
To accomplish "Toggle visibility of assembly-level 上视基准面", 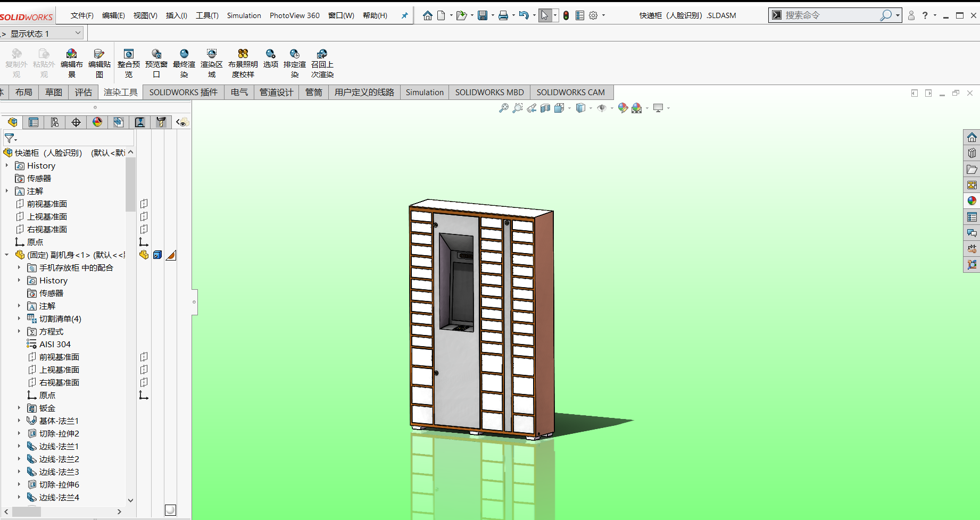I will [144, 216].
